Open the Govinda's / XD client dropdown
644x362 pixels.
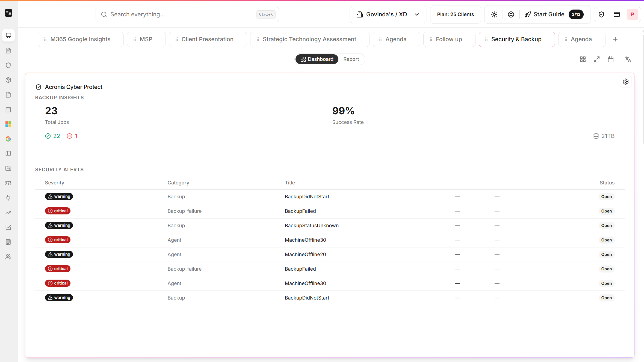[x=388, y=14]
